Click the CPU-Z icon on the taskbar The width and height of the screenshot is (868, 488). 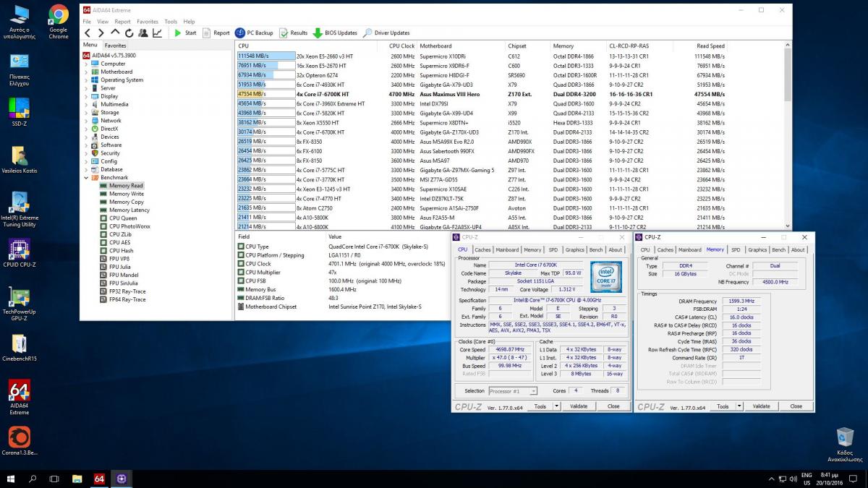pos(121,479)
